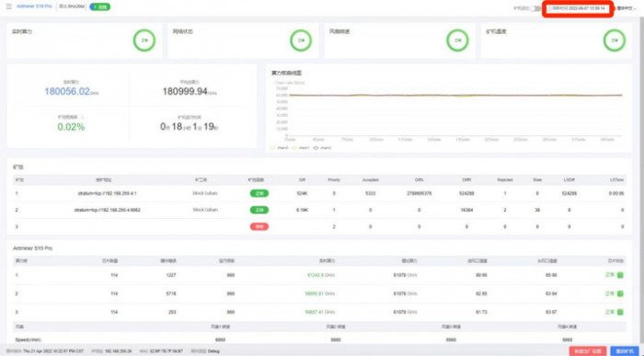Click the green online status badge

[99, 7]
